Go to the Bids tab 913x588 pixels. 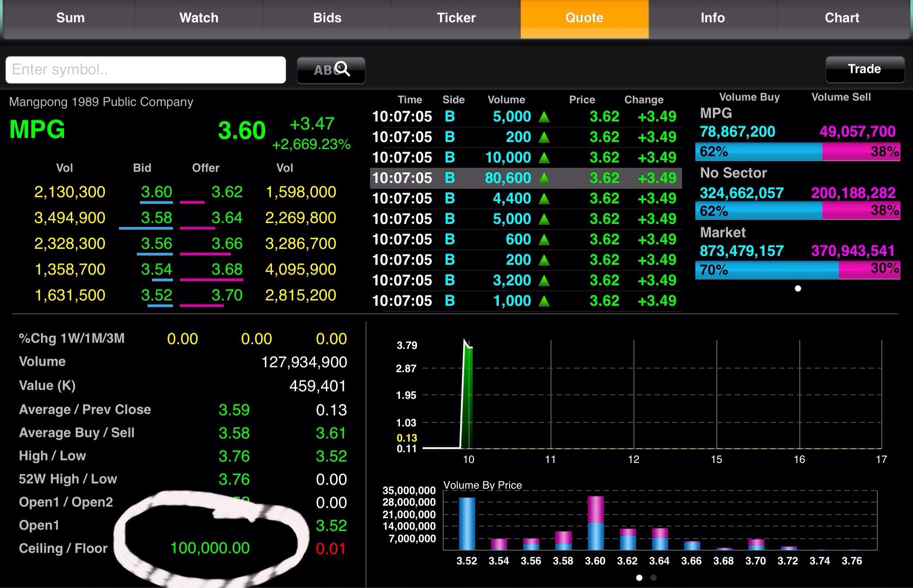(327, 18)
